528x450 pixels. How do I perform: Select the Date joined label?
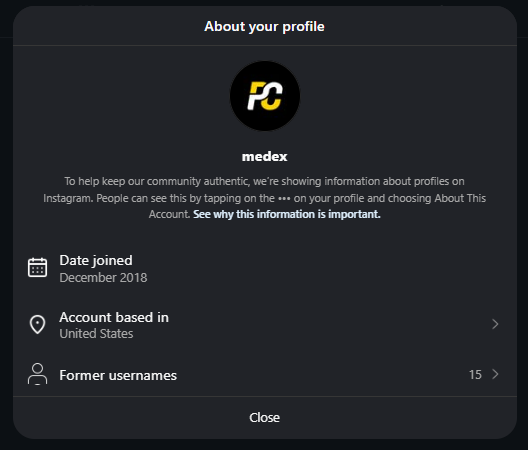tap(96, 261)
